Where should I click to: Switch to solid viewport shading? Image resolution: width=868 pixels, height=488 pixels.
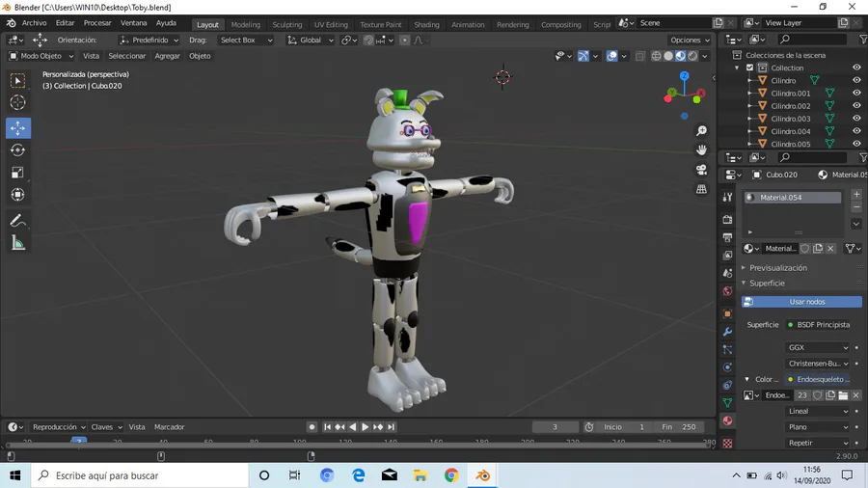[668, 56]
